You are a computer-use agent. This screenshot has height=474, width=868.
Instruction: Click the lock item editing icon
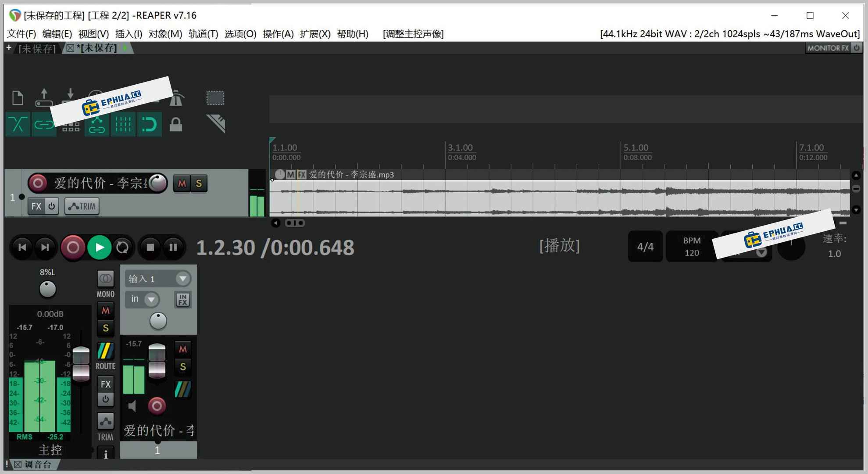click(176, 124)
